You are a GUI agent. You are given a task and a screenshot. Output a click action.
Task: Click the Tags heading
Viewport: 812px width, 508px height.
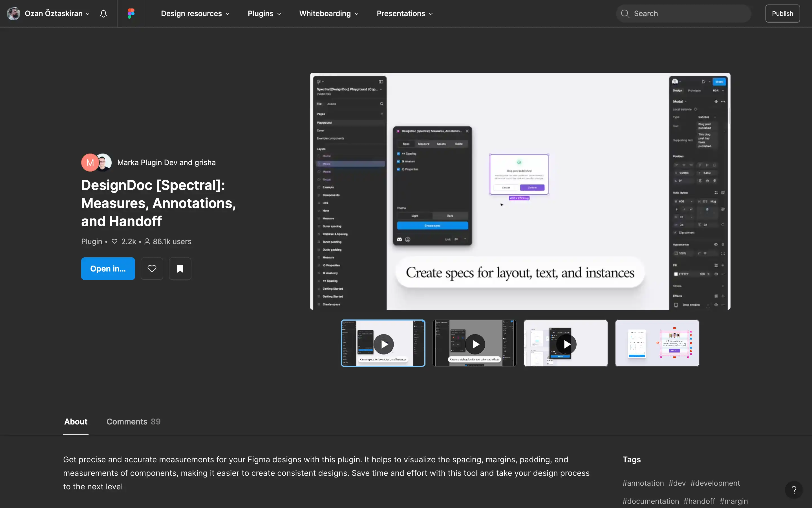tap(632, 460)
